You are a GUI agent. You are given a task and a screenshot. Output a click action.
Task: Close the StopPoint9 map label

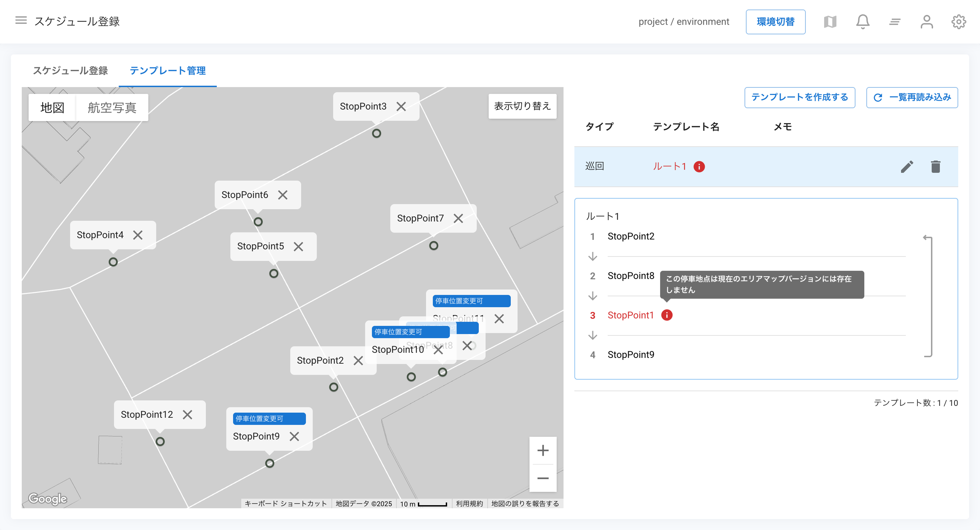click(294, 436)
